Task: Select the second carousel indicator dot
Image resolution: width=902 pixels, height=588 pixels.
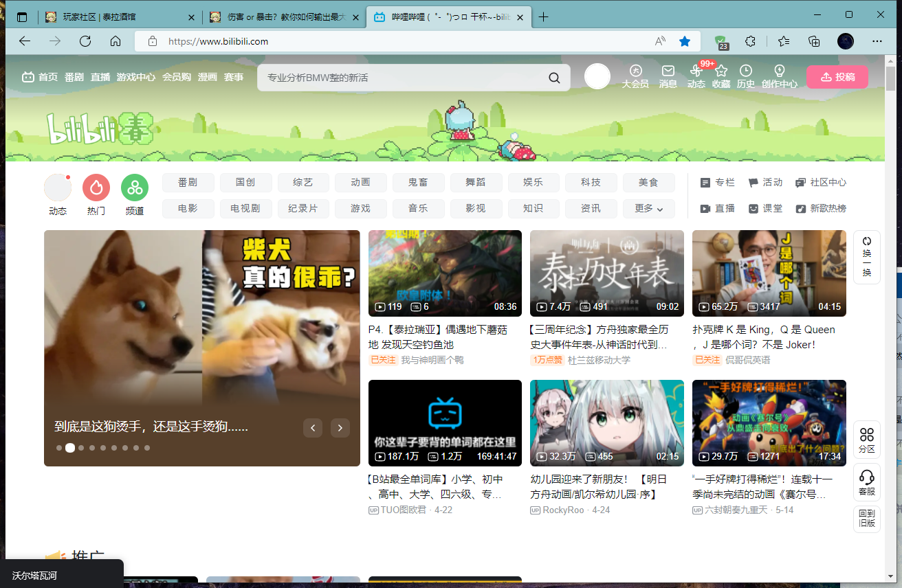Action: 69,447
